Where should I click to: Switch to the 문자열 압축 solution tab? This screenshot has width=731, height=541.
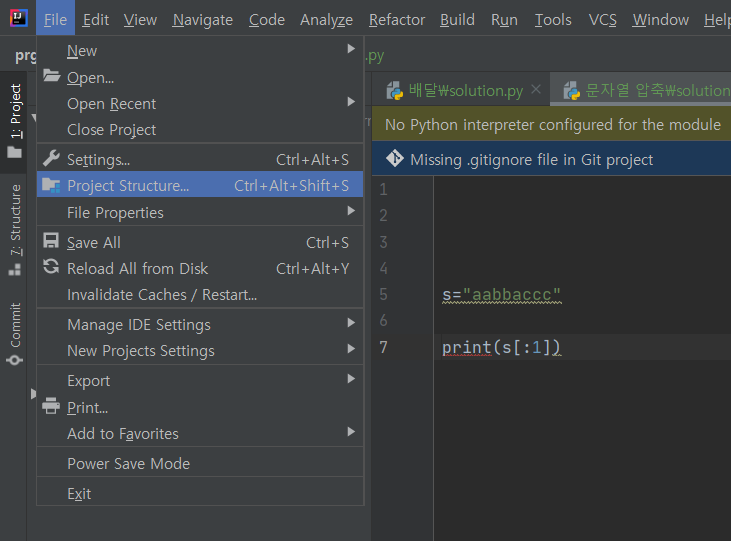[x=641, y=90]
